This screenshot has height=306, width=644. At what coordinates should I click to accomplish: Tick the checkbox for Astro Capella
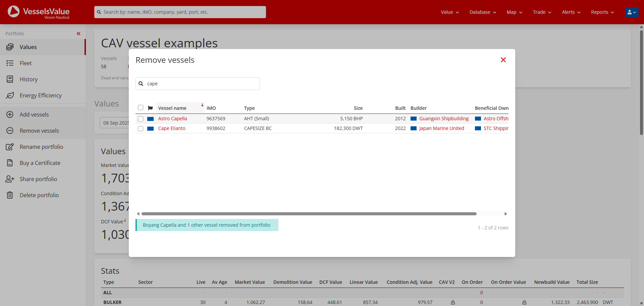(141, 119)
